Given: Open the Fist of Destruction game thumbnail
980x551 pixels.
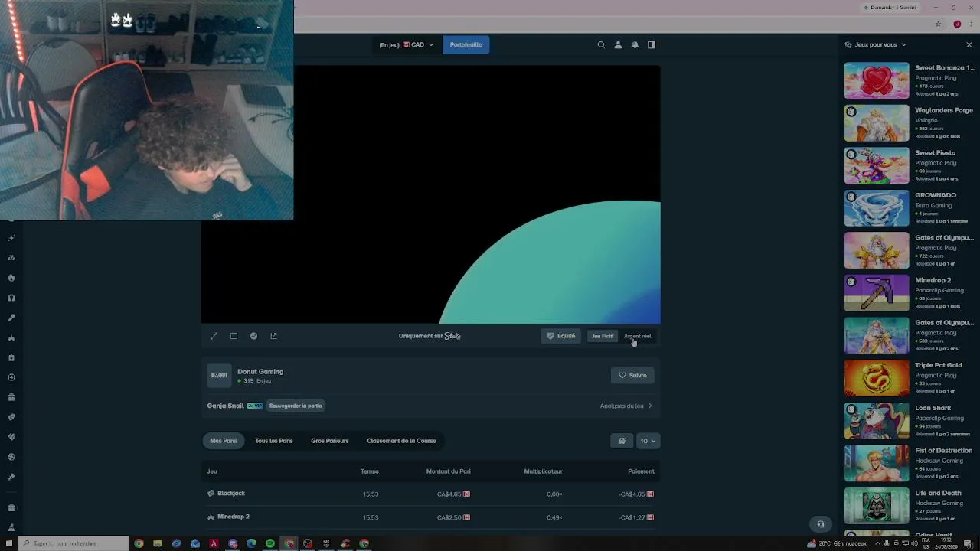Looking at the screenshot, I should (x=877, y=463).
